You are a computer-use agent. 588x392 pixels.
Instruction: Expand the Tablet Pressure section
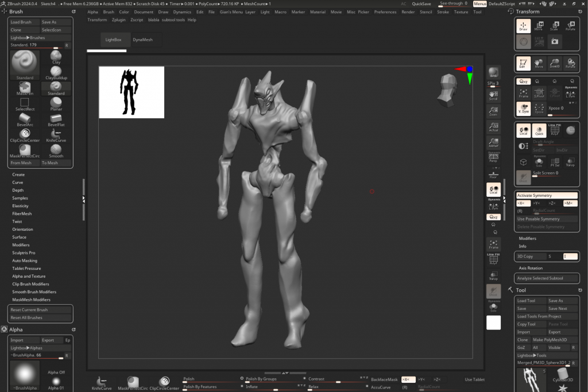(x=26, y=269)
